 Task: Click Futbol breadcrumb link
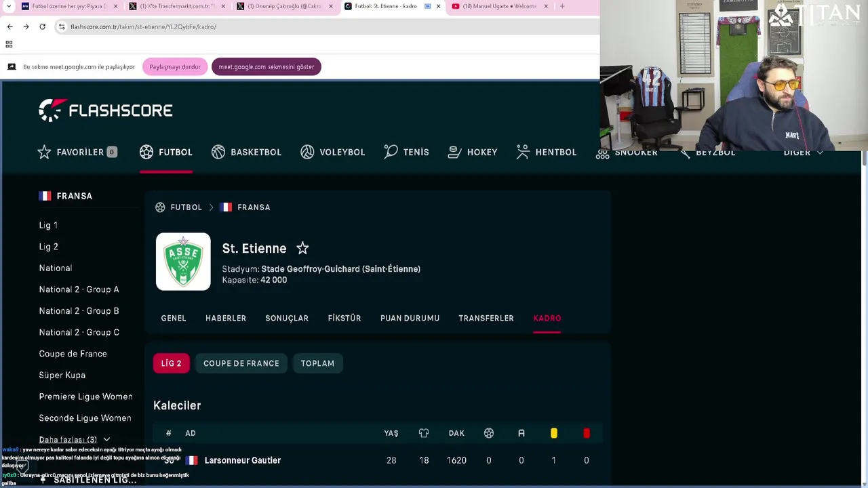[x=186, y=207]
